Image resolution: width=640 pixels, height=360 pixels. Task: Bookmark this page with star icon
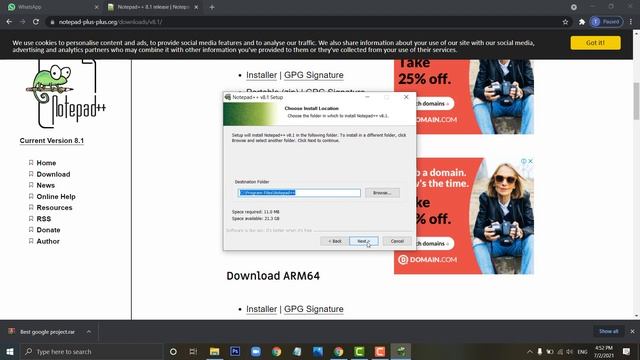point(565,22)
